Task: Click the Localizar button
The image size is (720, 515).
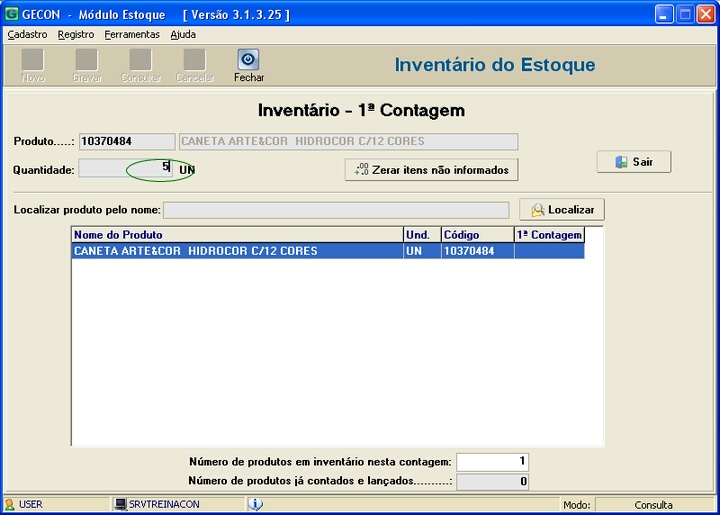Action: (x=562, y=210)
